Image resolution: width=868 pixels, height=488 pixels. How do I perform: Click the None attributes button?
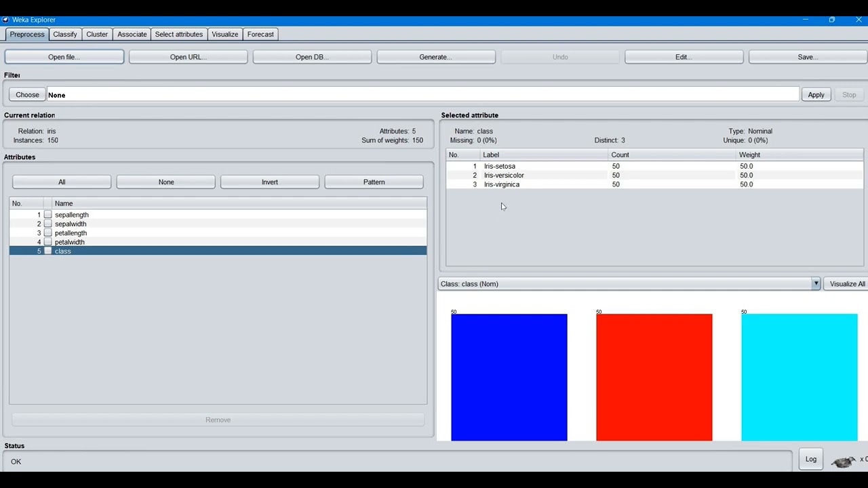[166, 182]
